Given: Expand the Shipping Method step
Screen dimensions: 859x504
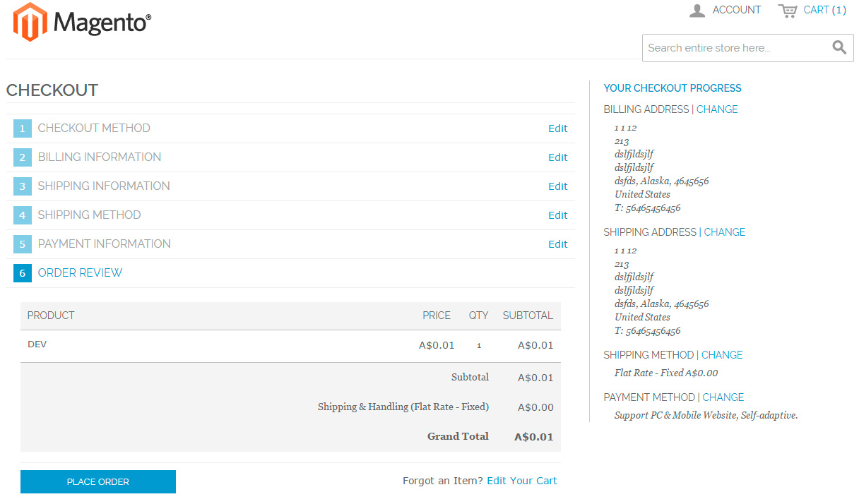Looking at the screenshot, I should click(89, 215).
